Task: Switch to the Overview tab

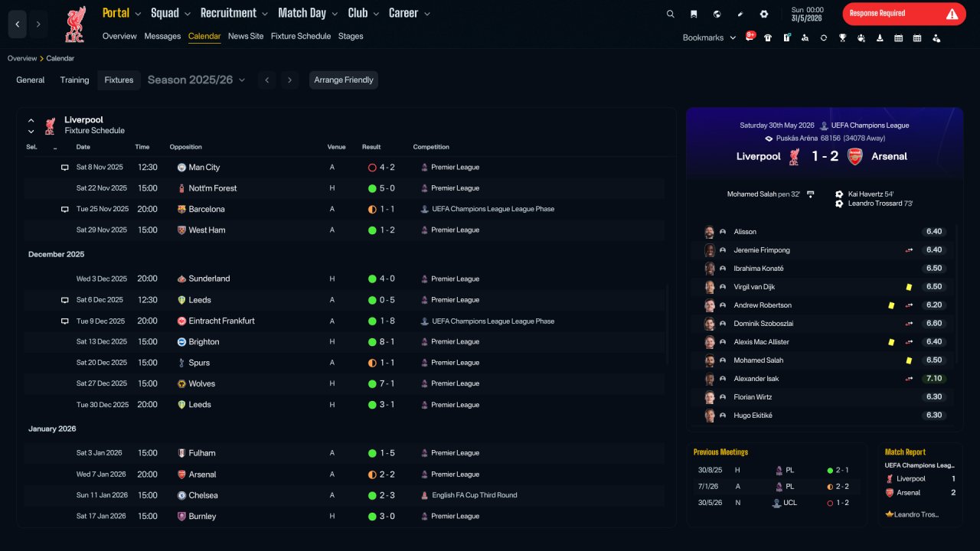Action: [x=119, y=36]
